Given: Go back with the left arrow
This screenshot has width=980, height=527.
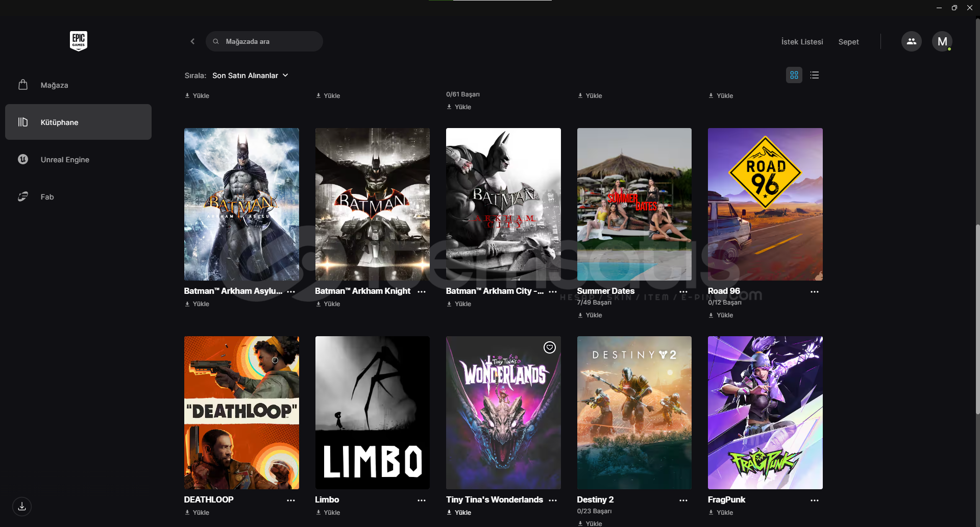Looking at the screenshot, I should (192, 41).
